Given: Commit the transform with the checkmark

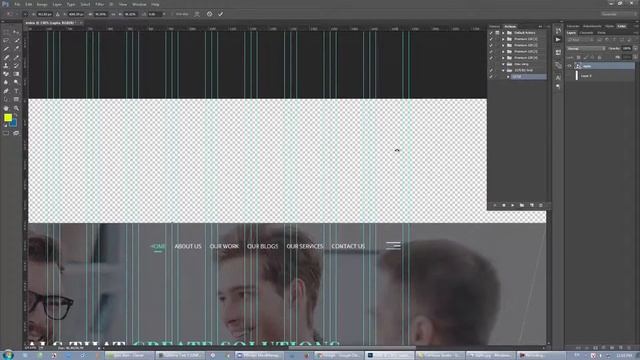Looking at the screenshot, I should click(220, 14).
